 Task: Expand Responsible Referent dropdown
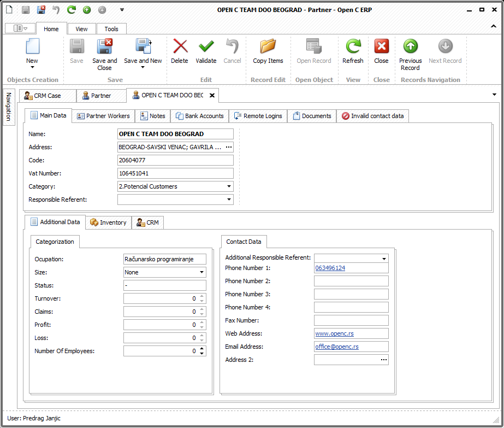pos(229,200)
